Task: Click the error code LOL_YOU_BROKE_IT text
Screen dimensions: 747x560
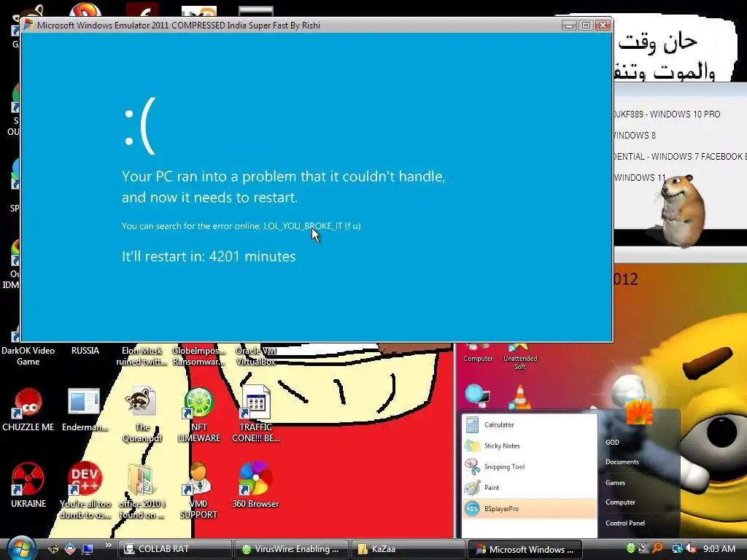Action: pos(303,226)
